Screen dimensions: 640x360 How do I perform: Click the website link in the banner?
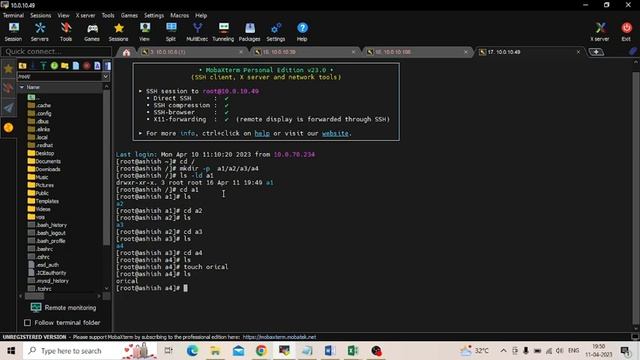pos(335,133)
